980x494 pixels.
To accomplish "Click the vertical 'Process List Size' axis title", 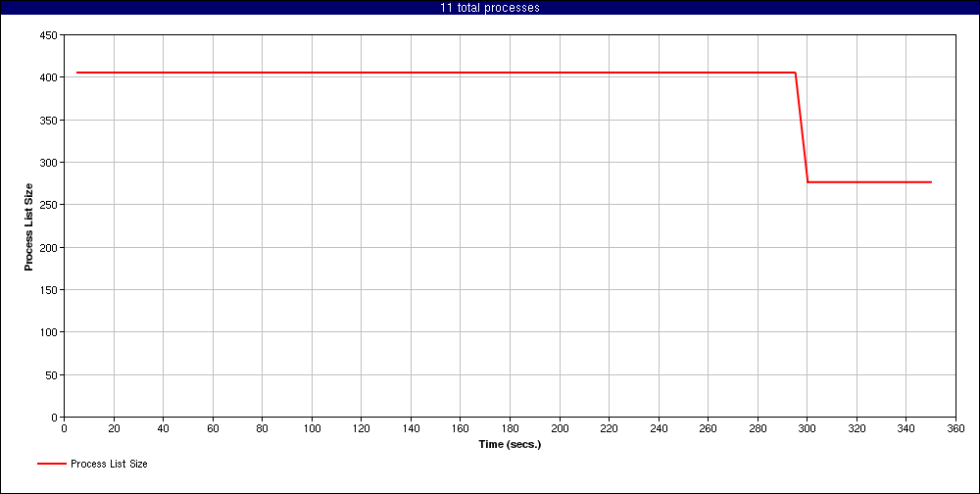I will (28, 227).
